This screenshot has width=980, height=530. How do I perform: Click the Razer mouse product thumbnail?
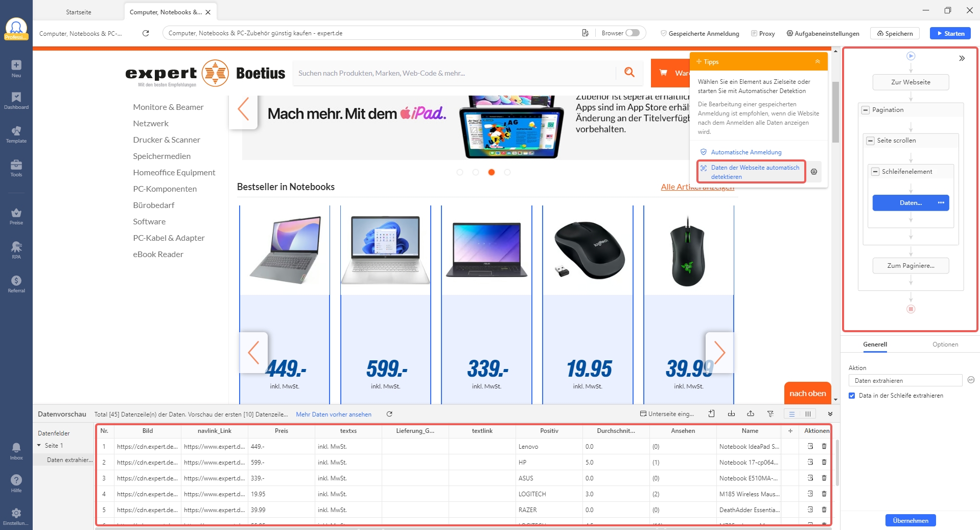(x=688, y=250)
